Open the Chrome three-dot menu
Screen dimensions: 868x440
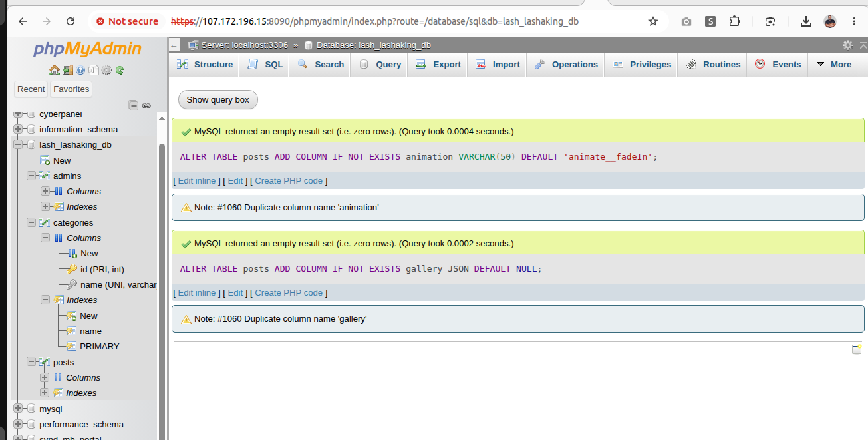click(854, 21)
